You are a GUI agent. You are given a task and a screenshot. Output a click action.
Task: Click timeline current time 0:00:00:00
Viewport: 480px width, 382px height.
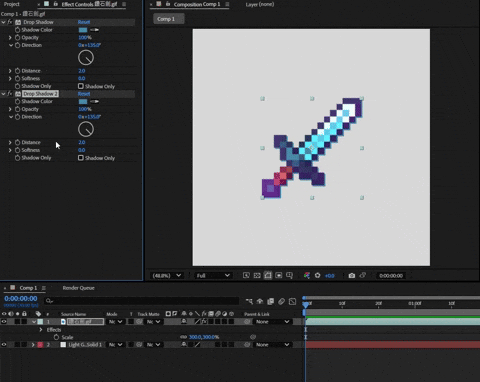pyautogui.click(x=21, y=298)
